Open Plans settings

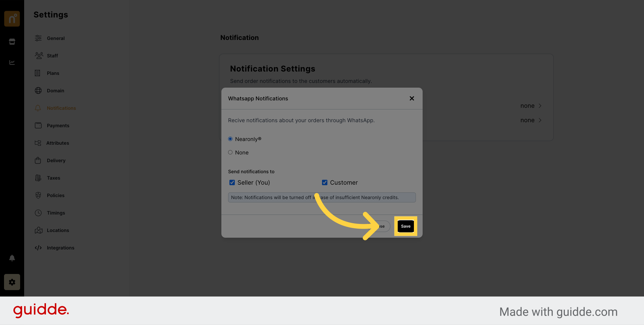[x=53, y=73]
